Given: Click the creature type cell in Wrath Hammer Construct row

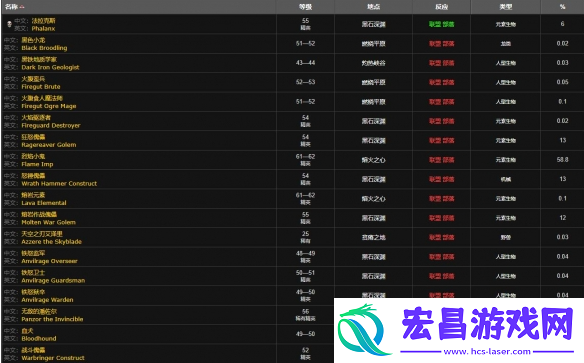Looking at the screenshot, I should (x=506, y=179).
